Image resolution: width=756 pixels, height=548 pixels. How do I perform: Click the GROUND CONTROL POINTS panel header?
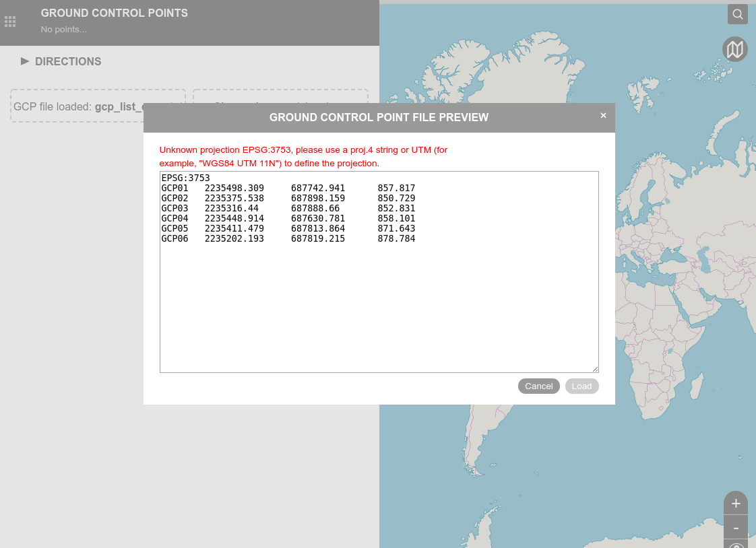click(x=114, y=12)
